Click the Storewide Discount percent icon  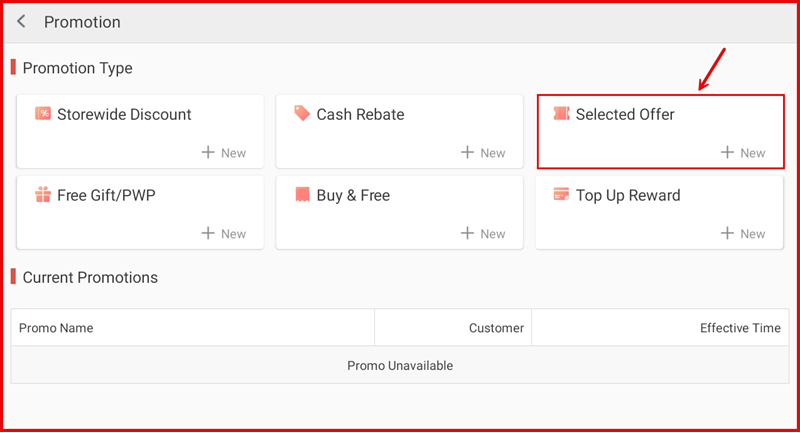43,114
